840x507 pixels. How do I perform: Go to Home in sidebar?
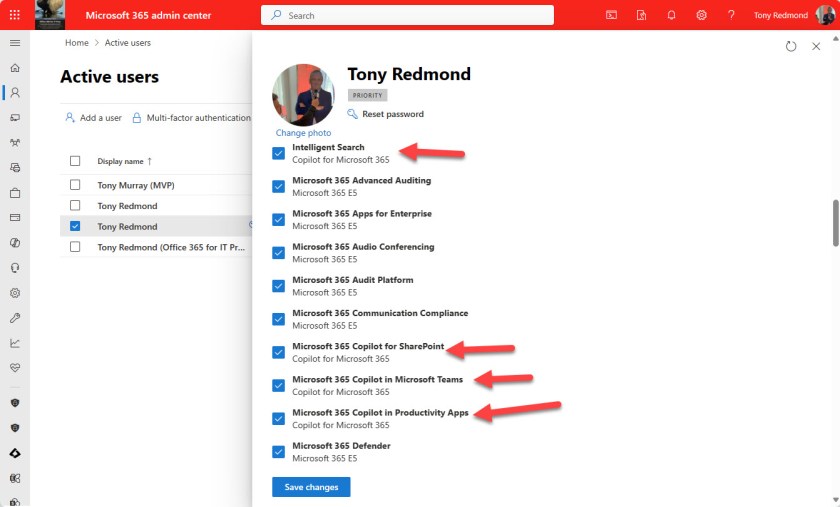(15, 68)
